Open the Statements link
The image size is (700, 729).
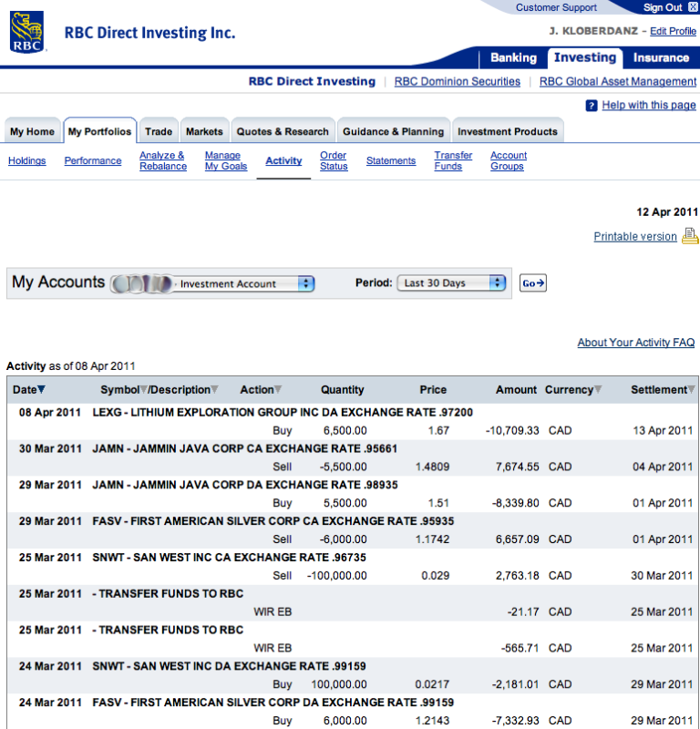pos(391,160)
